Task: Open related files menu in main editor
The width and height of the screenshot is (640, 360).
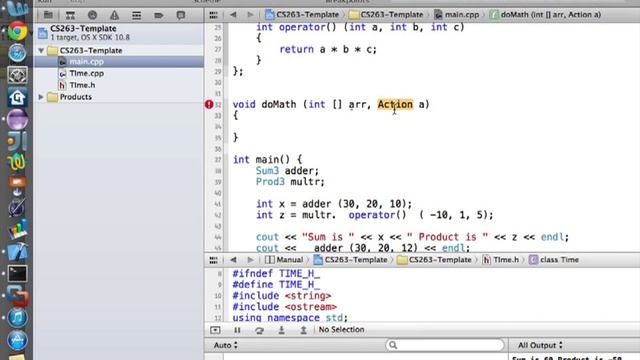Action: pyautogui.click(x=213, y=15)
